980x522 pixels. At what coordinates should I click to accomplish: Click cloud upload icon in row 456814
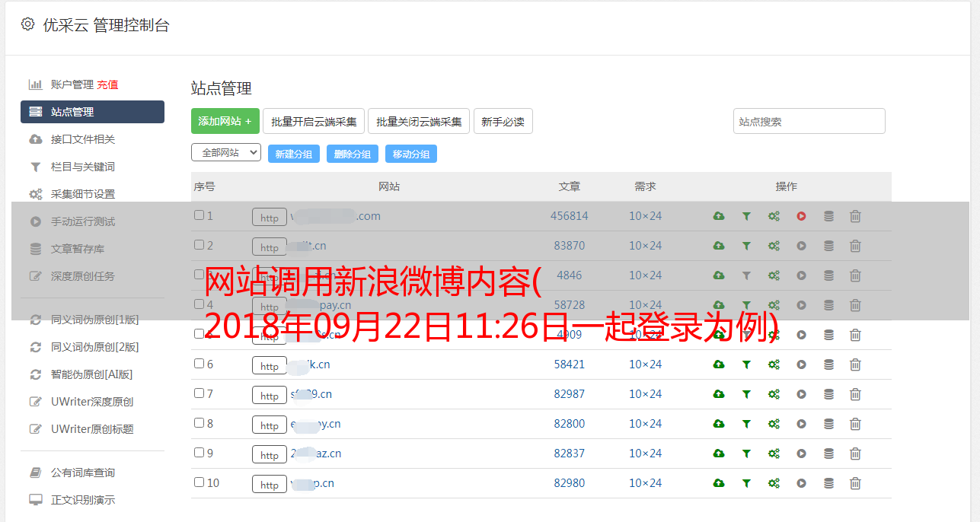pyautogui.click(x=719, y=216)
